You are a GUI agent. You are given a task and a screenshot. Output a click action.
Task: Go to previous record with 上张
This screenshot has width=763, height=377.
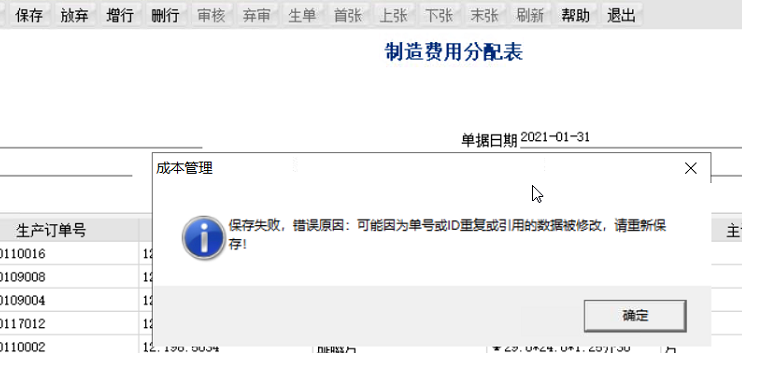(x=393, y=15)
